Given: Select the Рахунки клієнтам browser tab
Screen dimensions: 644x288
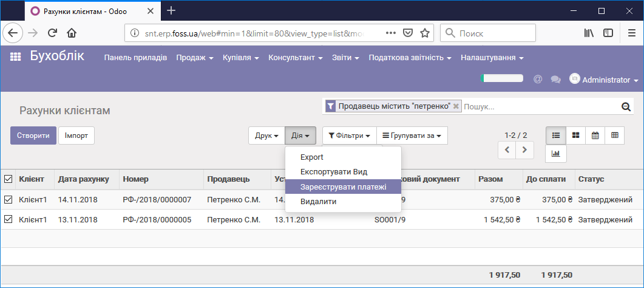Looking at the screenshot, I should [x=93, y=12].
